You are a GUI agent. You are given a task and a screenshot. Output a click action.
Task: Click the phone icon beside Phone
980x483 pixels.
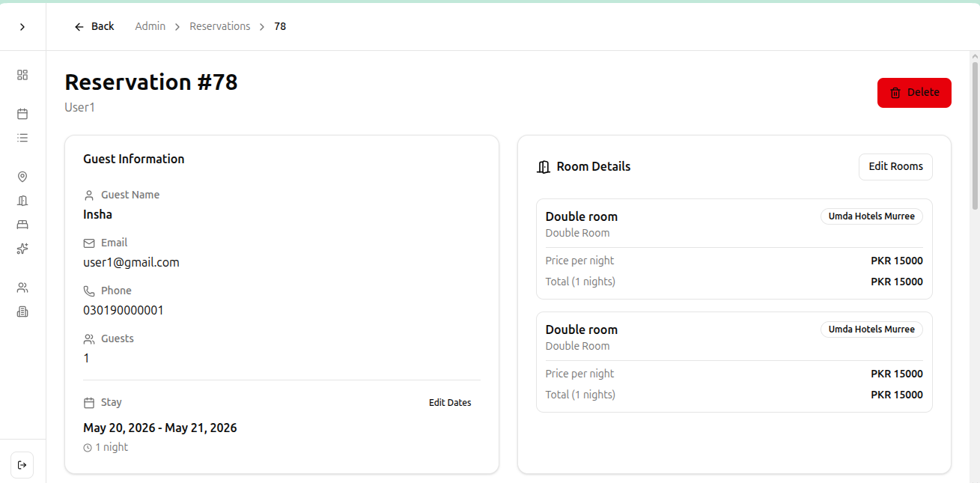coord(89,291)
